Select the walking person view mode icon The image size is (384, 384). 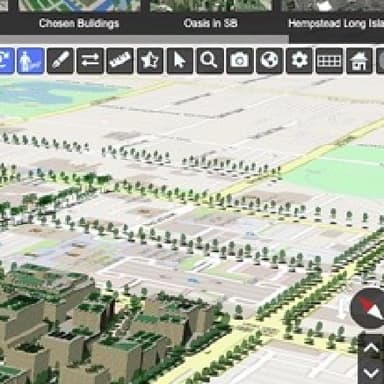pyautogui.click(x=31, y=60)
